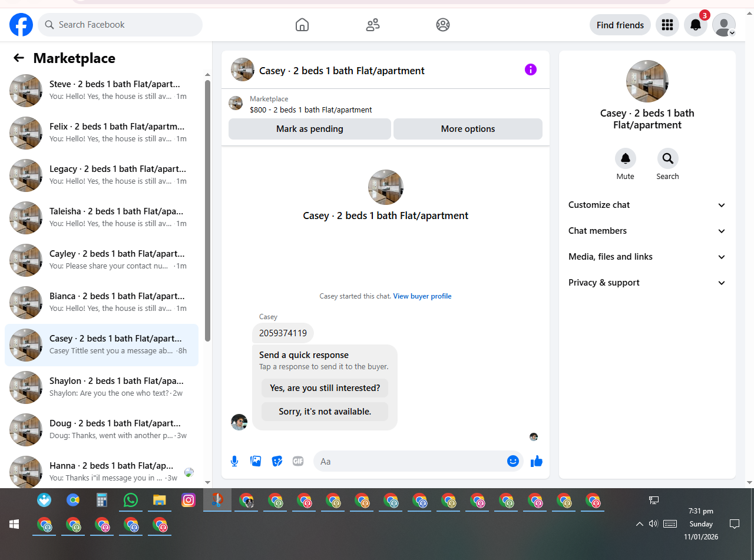Screen dimensions: 754x560
Task: Expand the Privacy & support section
Action: click(x=647, y=283)
